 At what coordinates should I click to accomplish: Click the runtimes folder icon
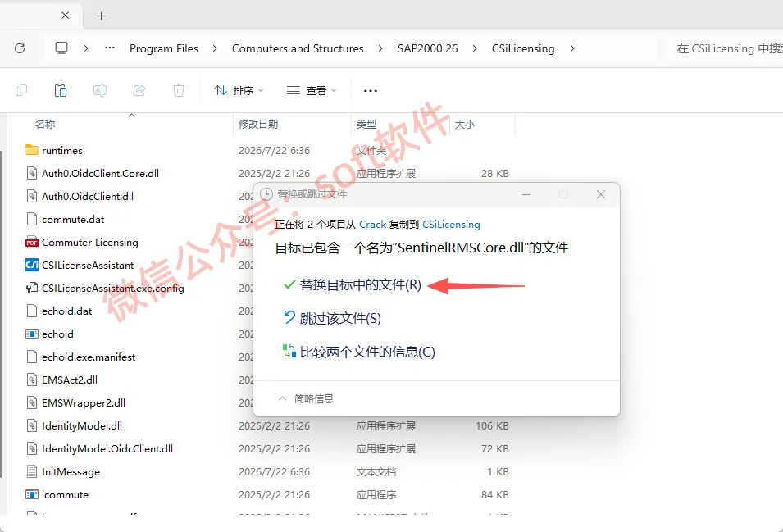31,150
